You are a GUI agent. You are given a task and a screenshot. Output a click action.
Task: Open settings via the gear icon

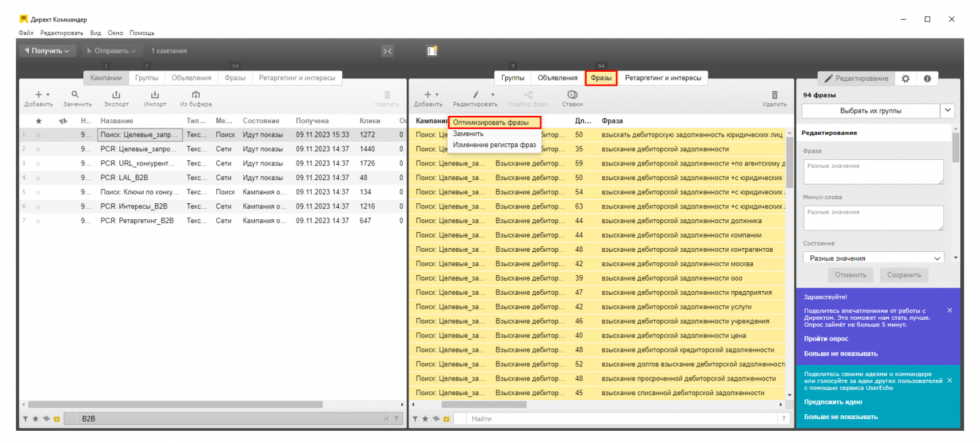click(905, 78)
